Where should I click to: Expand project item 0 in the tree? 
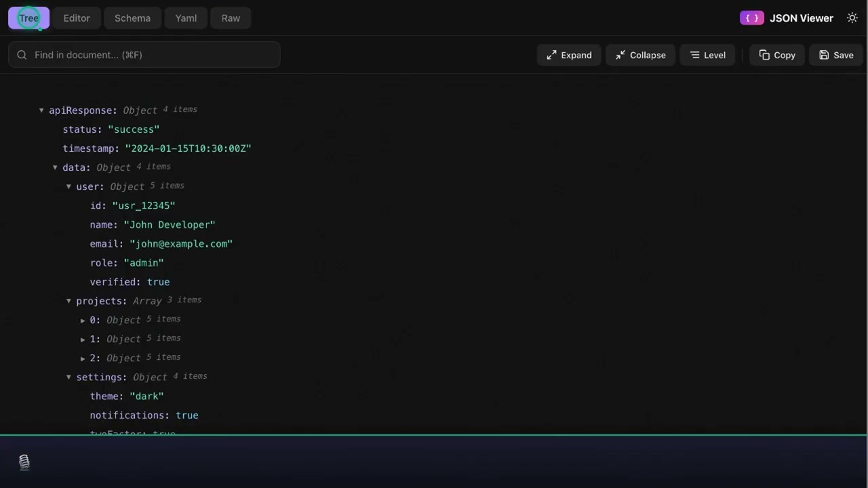pos(83,320)
